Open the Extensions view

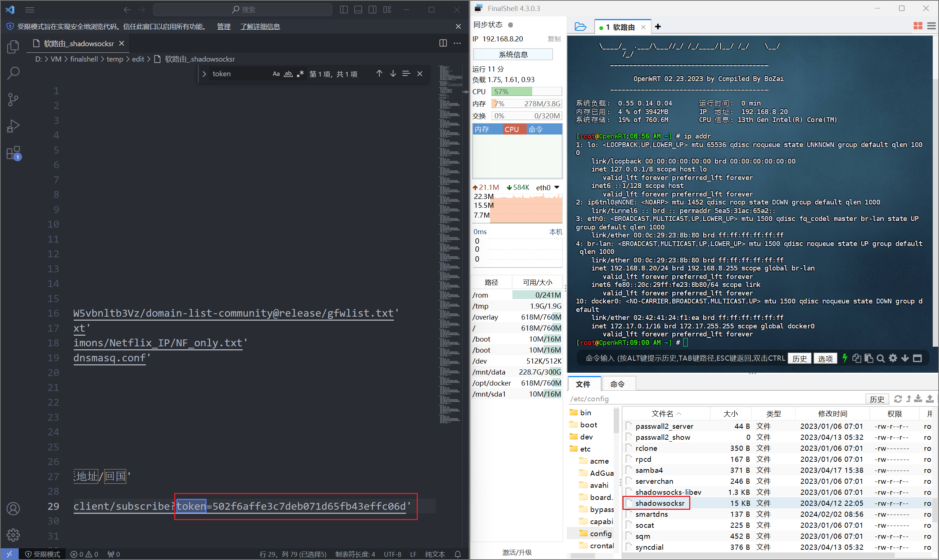[14, 153]
